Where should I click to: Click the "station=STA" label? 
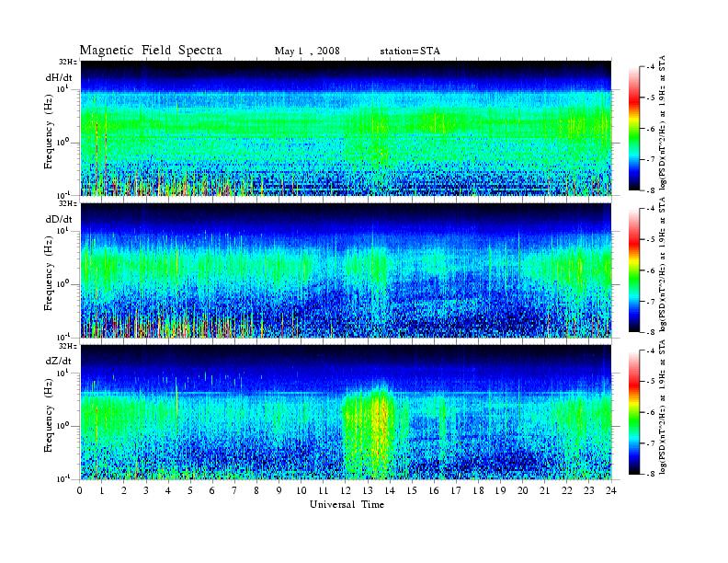[x=410, y=52]
